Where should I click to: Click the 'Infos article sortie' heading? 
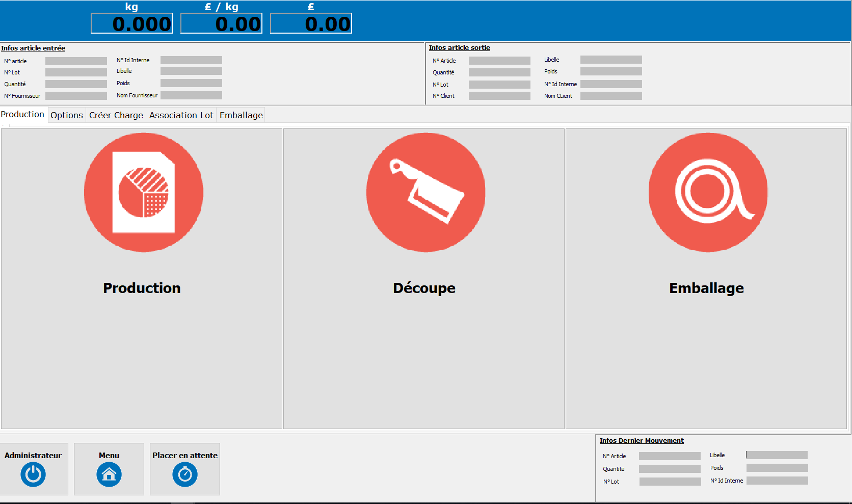pos(460,48)
